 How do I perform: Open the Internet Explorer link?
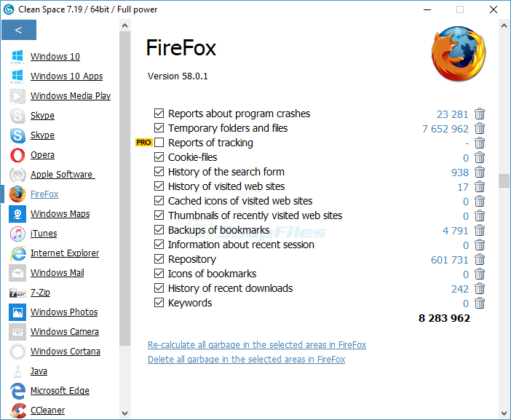[x=65, y=253]
